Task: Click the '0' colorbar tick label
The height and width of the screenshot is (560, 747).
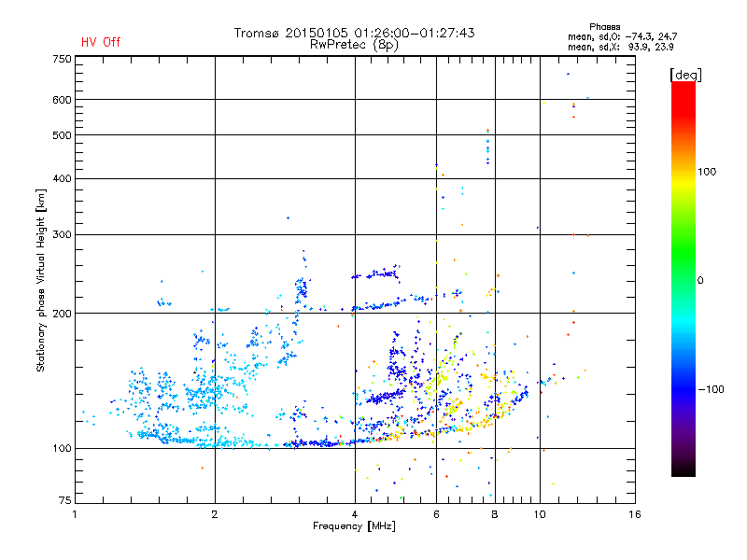Action: pyautogui.click(x=699, y=280)
